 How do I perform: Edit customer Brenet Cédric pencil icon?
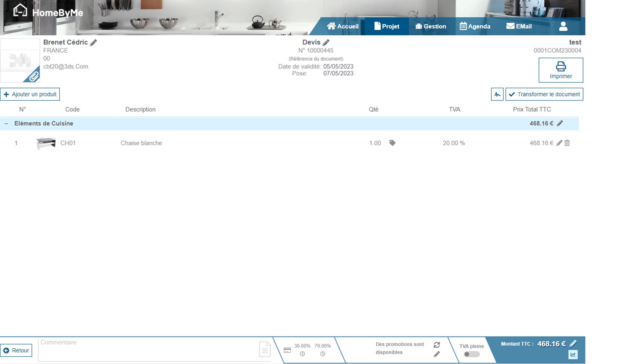pos(93,43)
